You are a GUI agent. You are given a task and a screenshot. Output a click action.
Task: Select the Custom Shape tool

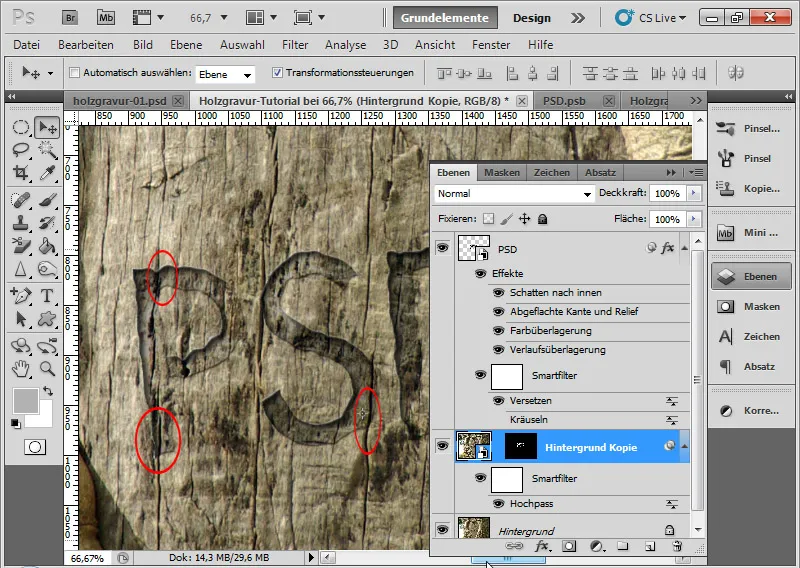click(47, 319)
